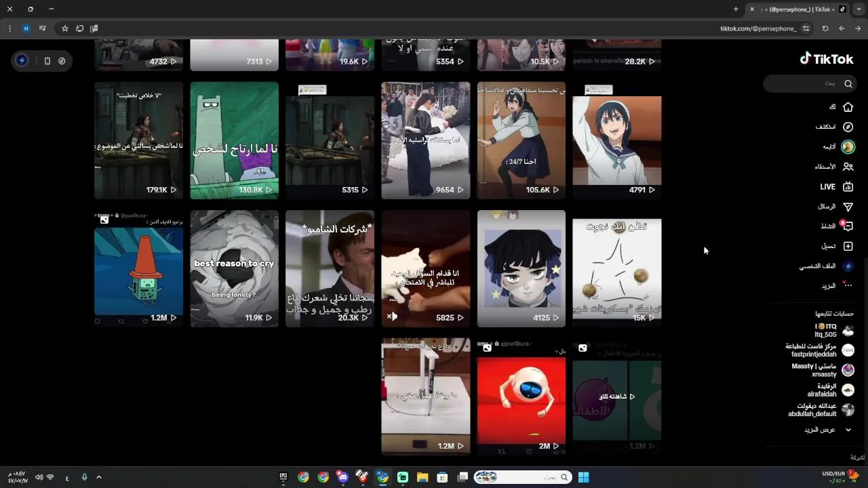Click the floating blue circle overlay button
Viewport: 868px width, 488px height.
point(22,61)
